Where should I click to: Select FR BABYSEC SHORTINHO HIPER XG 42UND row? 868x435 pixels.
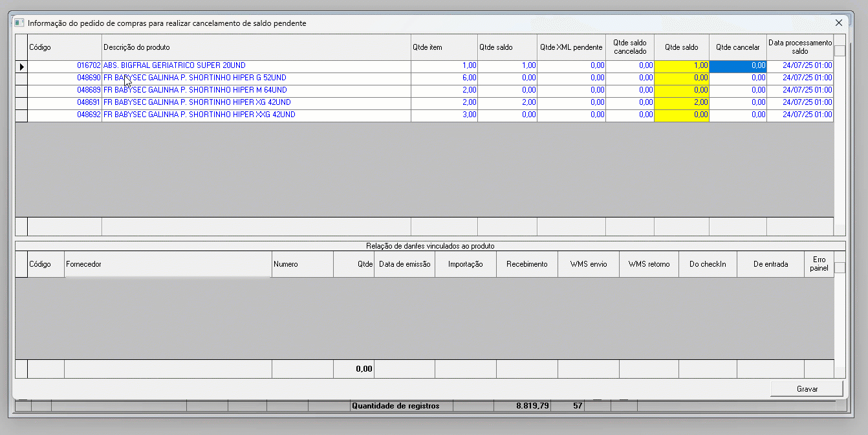256,103
